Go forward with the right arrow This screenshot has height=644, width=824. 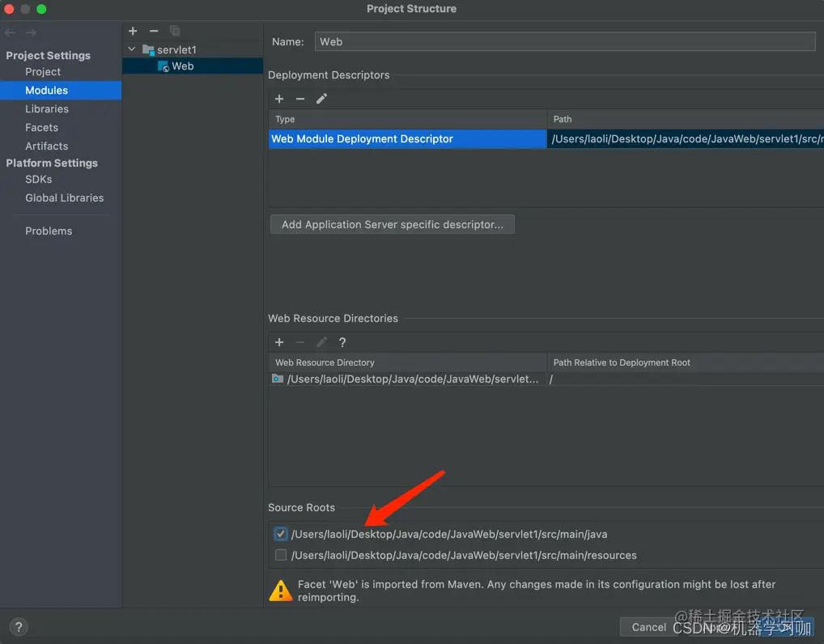coord(31,32)
